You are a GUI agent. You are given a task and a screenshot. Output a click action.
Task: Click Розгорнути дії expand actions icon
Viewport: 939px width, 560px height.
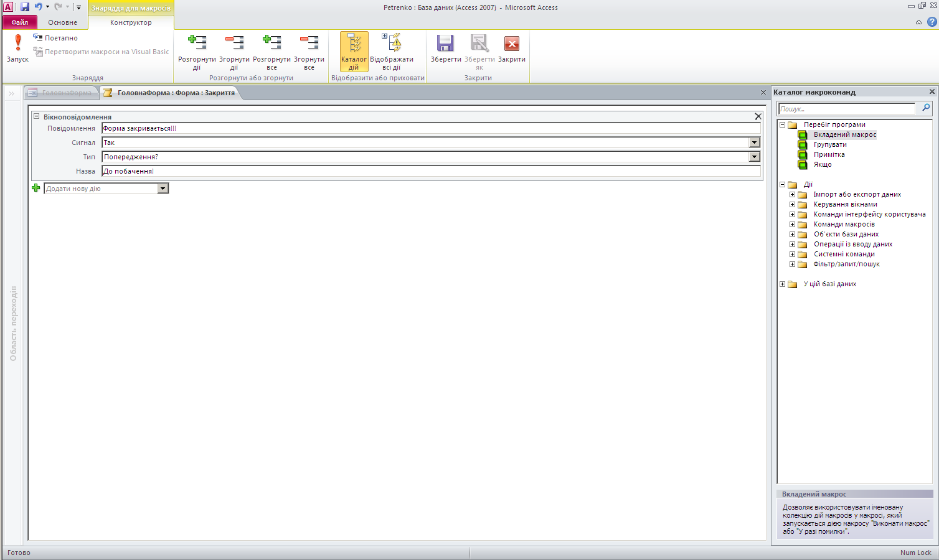[197, 44]
